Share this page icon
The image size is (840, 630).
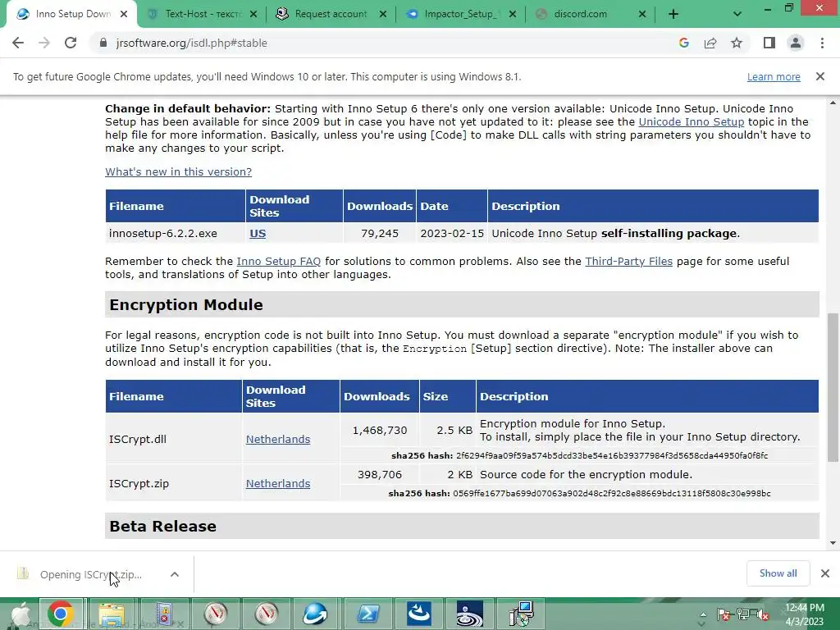click(710, 43)
